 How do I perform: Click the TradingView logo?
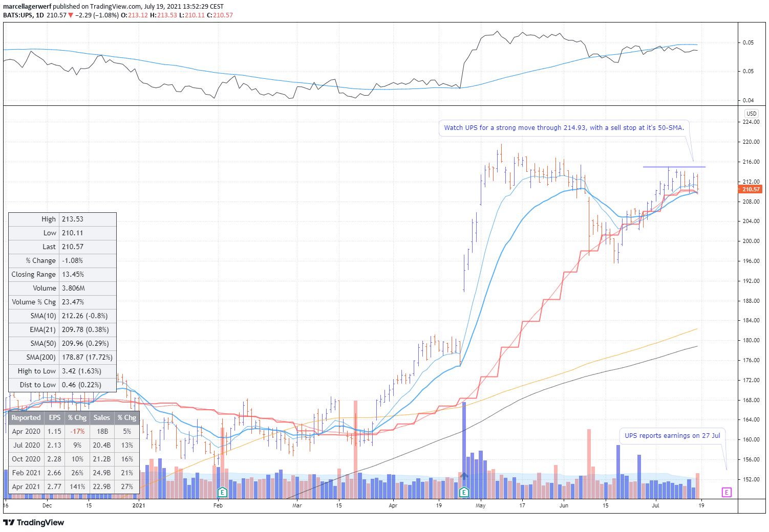coord(34,522)
